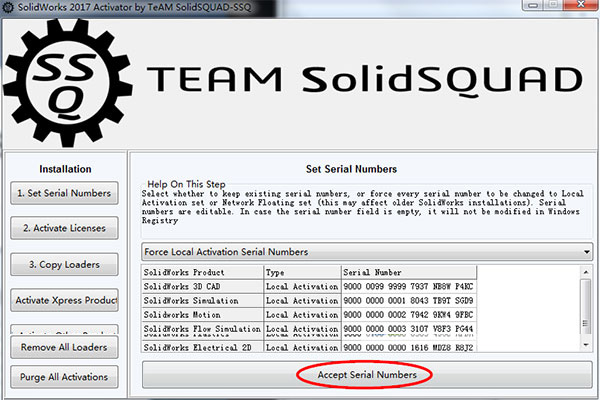This screenshot has height=400, width=600.
Task: Minimize the SolidWorks 2017 Activator window
Action: pyautogui.click(x=533, y=5)
